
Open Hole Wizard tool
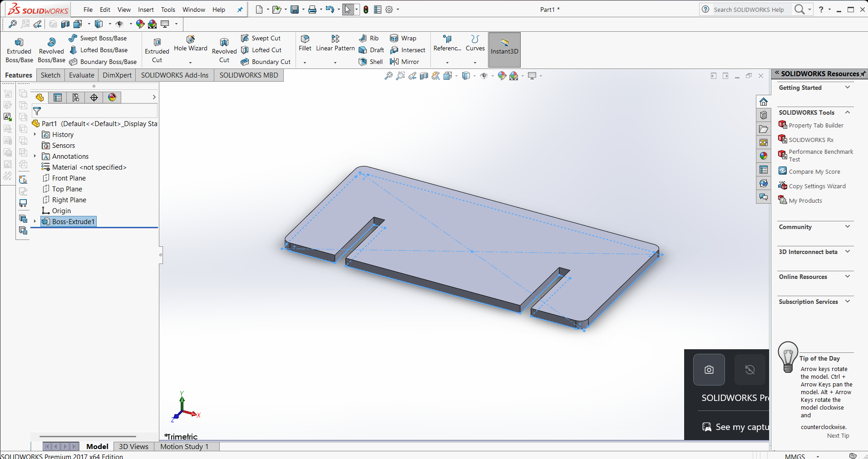coord(191,44)
